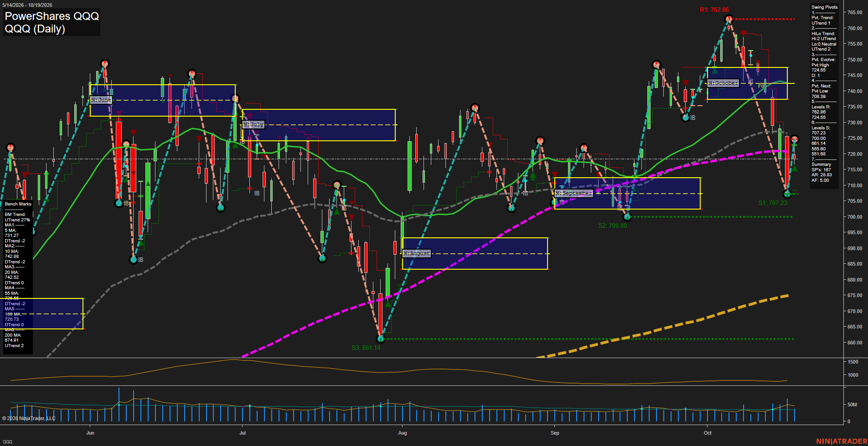
Task: Click the Jun marker on time axis
Action: click(x=90, y=433)
